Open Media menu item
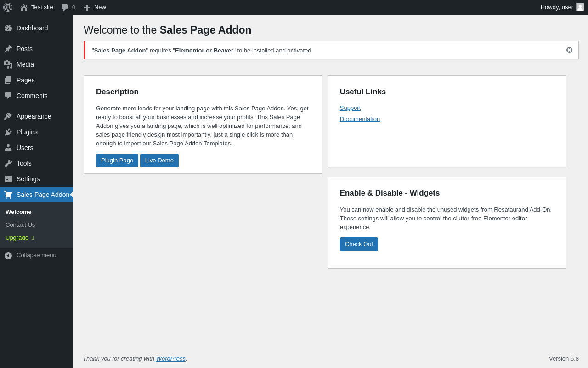The image size is (588, 368). click(x=37, y=64)
